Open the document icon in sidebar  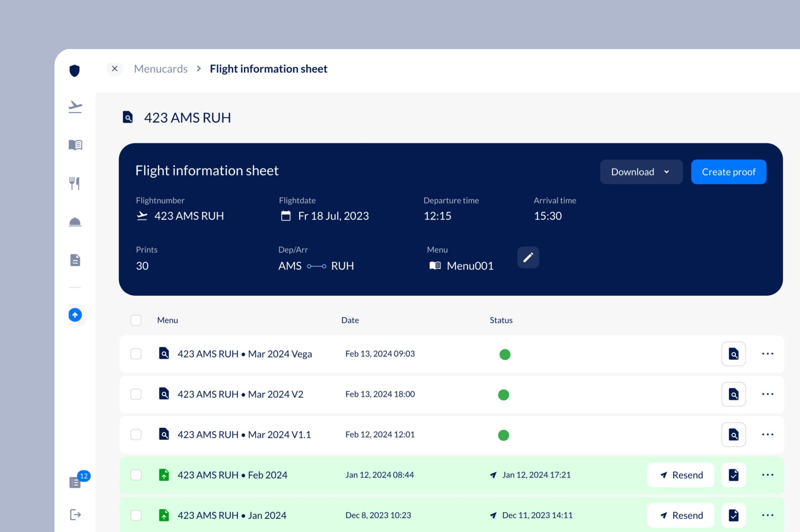[x=75, y=260]
